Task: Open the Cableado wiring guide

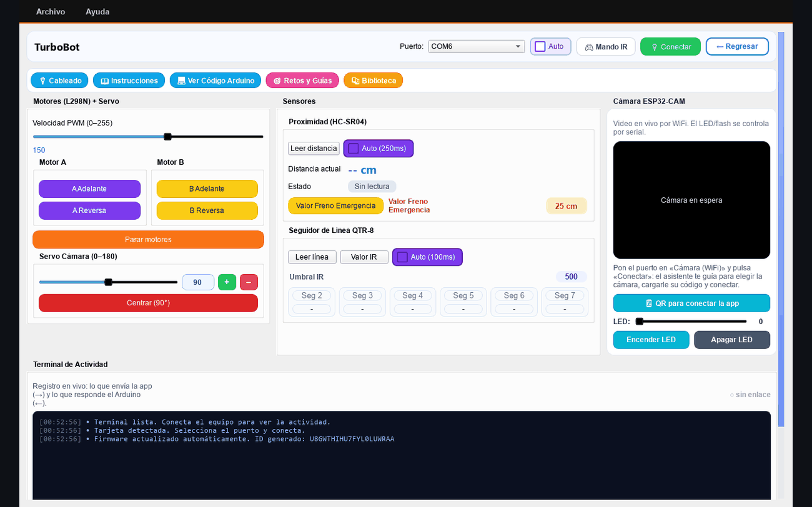Action: coord(59,81)
